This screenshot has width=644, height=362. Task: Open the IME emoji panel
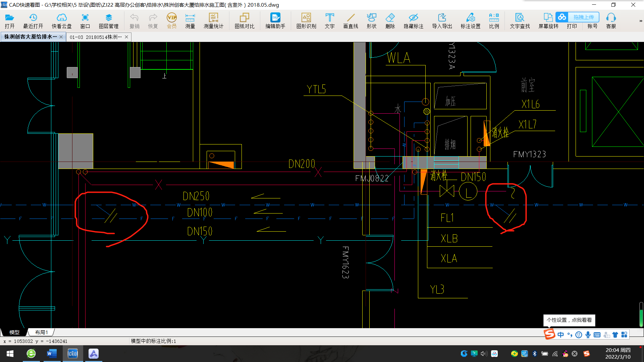(x=579, y=335)
